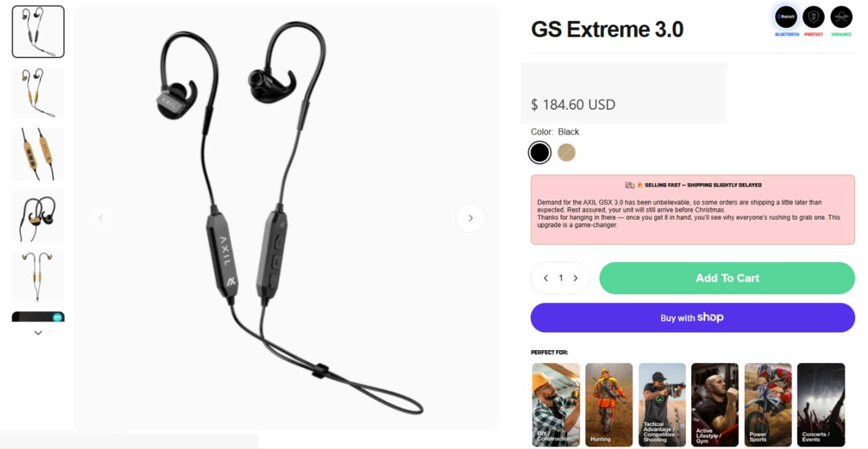The image size is (868, 449).
Task: Go to previous product image arrow
Action: [101, 218]
